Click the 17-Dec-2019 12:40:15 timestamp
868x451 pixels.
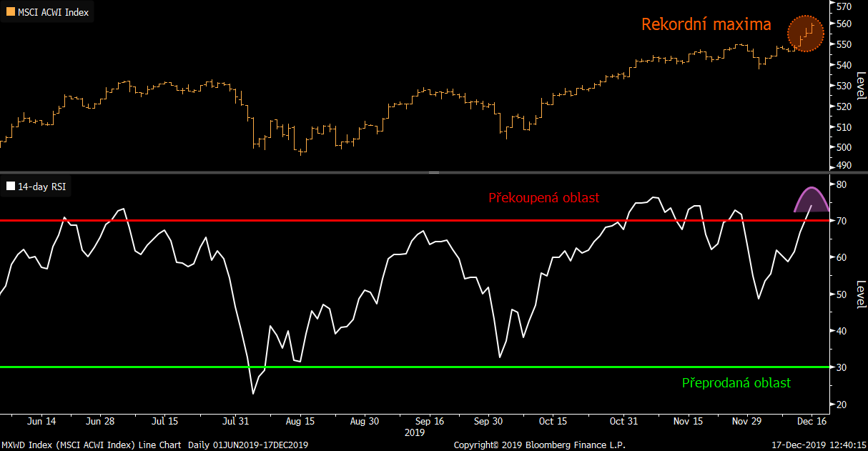pos(817,445)
